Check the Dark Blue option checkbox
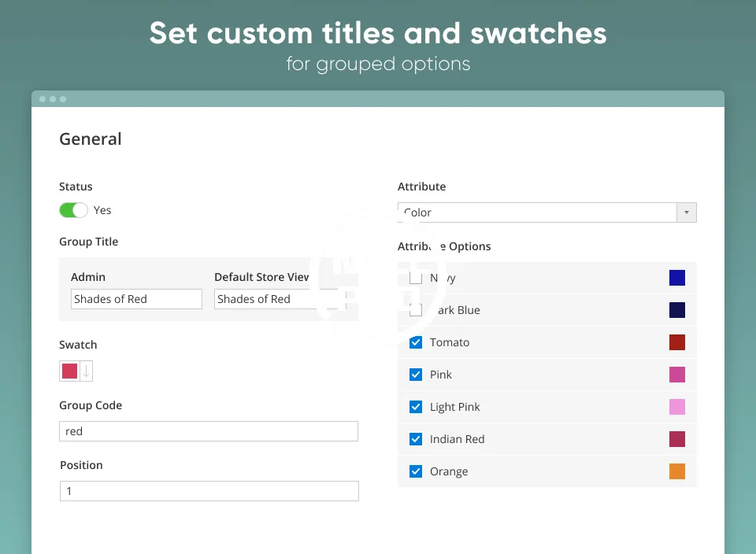Screen dimensions: 756x554 tap(416, 310)
